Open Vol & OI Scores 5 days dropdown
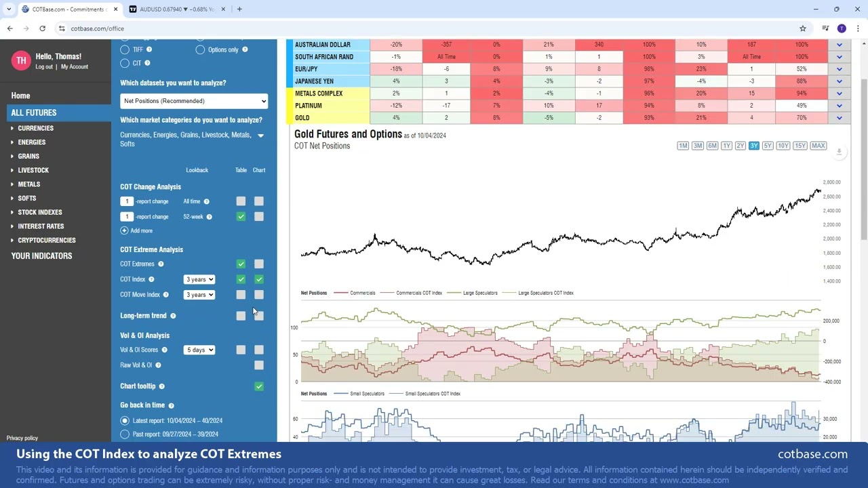The height and width of the screenshot is (488, 868). point(199,350)
